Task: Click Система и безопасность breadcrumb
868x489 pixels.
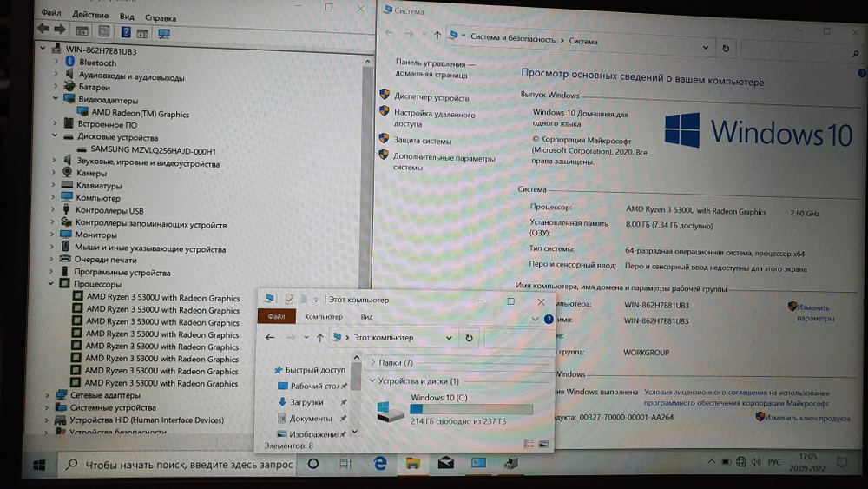Action: pos(513,38)
